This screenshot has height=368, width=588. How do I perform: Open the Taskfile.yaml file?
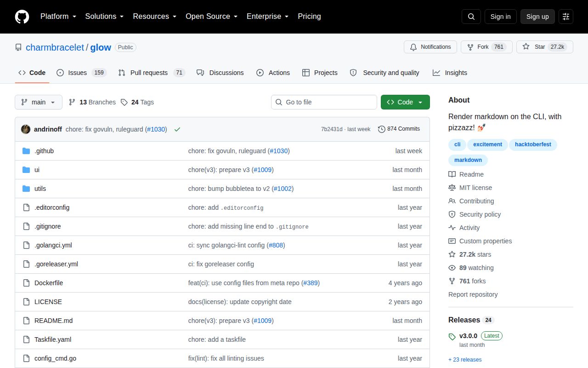tap(53, 339)
